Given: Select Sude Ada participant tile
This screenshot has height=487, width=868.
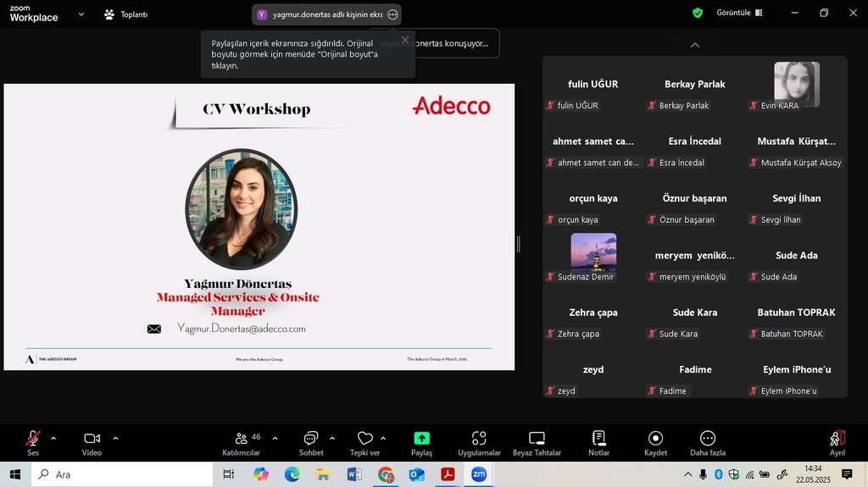Looking at the screenshot, I should (x=797, y=255).
